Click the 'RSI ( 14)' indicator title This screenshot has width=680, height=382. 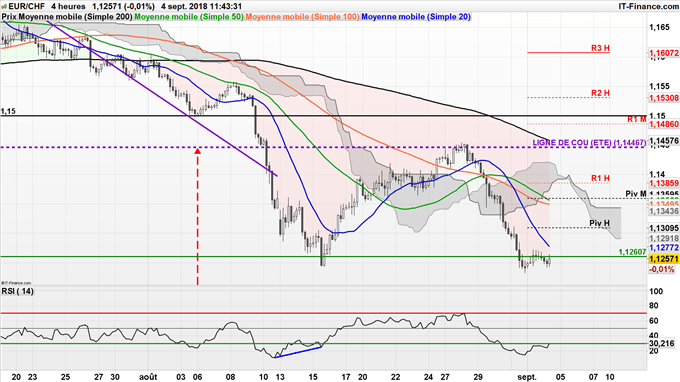point(17,291)
